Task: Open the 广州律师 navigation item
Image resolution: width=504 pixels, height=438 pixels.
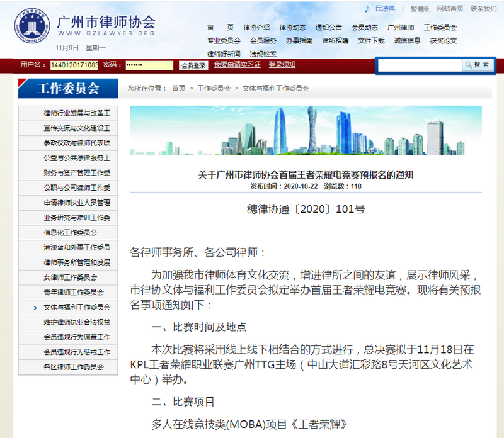Action: [401, 27]
